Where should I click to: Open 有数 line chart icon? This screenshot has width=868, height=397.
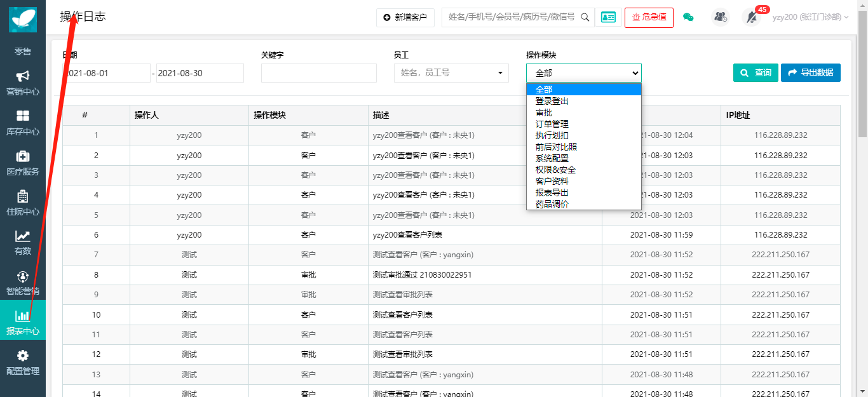[x=23, y=236]
